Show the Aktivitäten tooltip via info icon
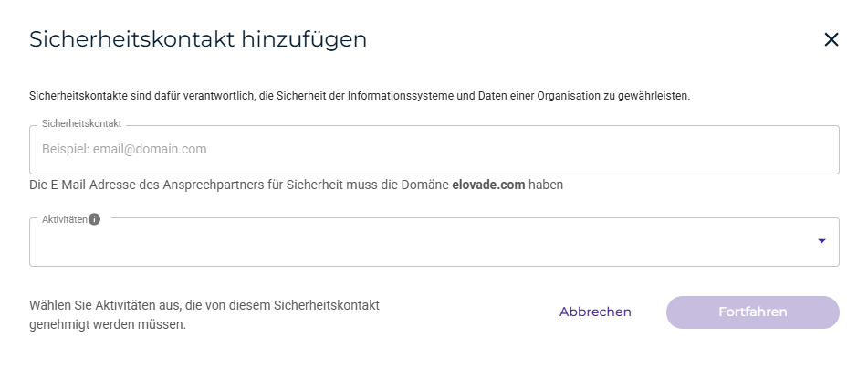Screen dimensions: 868x391 pos(94,219)
